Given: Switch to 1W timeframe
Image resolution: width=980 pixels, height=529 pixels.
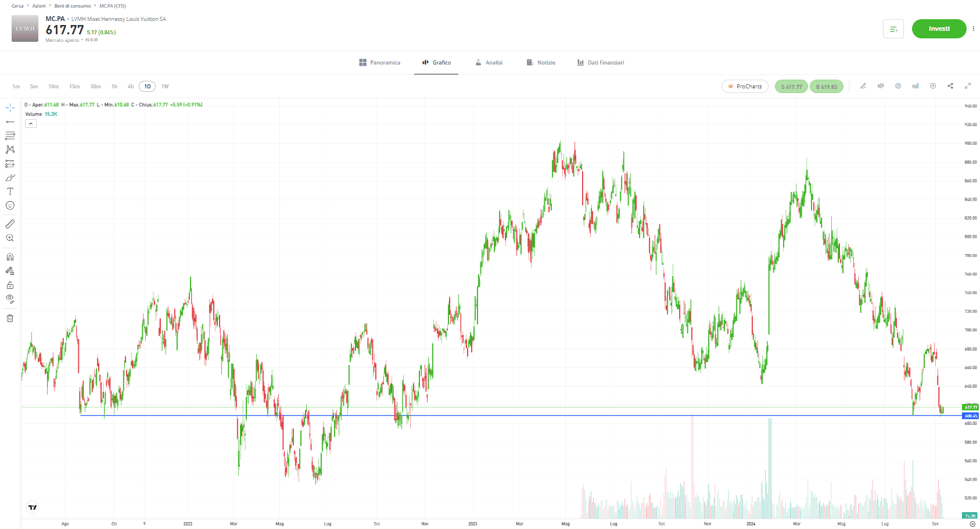Looking at the screenshot, I should coord(165,87).
